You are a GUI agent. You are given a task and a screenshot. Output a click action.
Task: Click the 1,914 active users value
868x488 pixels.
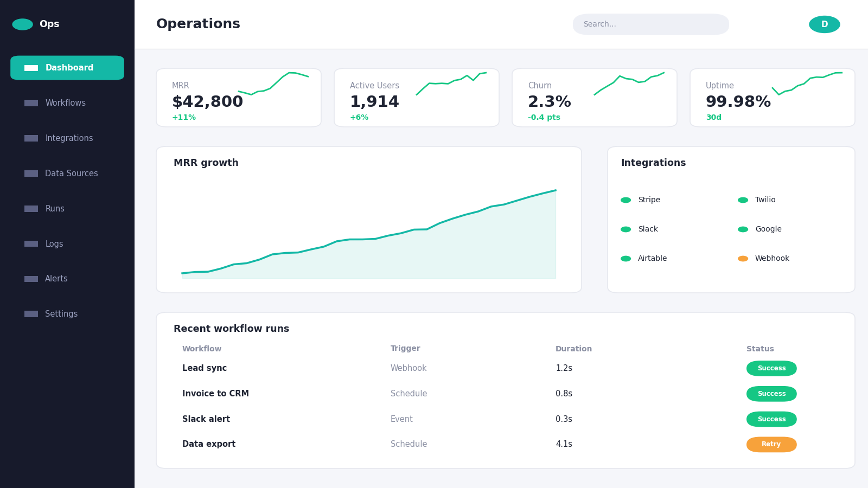[x=374, y=102]
